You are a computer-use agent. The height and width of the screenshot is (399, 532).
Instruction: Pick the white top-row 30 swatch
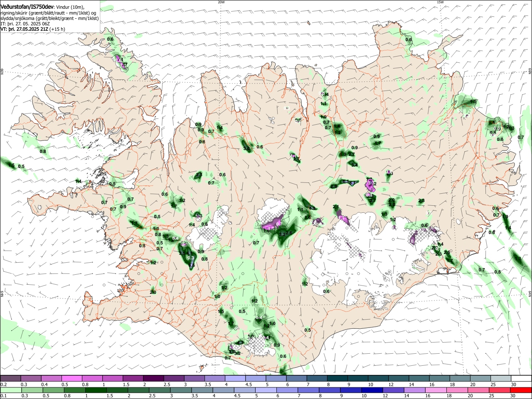click(x=522, y=378)
